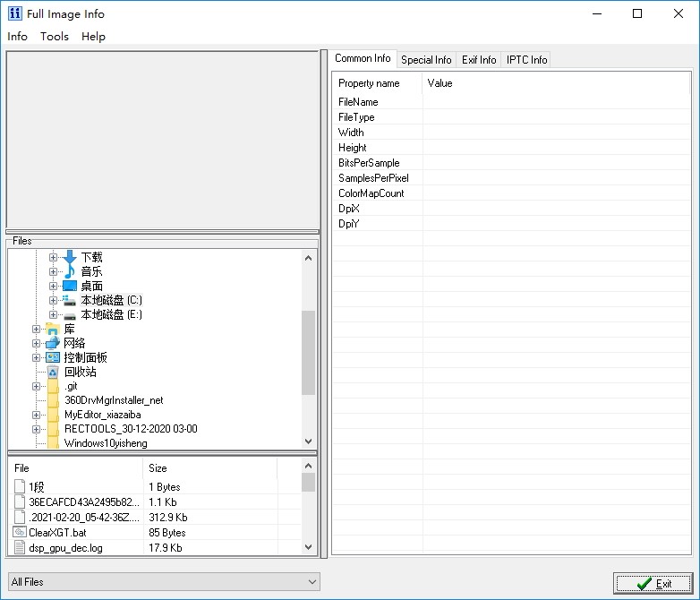Click folder tree scrollbar down arrow

click(308, 441)
